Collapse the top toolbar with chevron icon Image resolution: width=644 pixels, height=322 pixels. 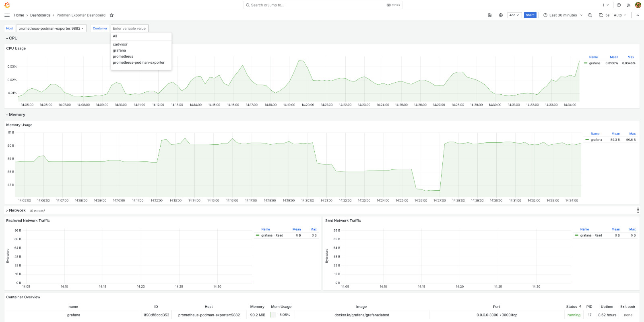638,15
